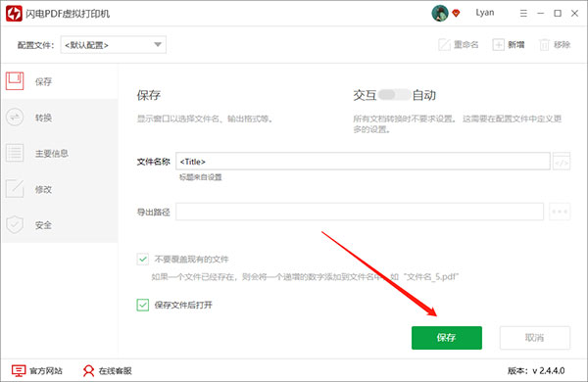Minimize the window
The height and width of the screenshot is (382, 588).
point(540,14)
